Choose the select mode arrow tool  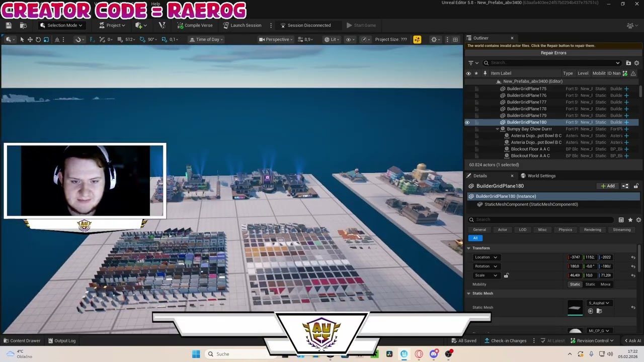coord(22,39)
